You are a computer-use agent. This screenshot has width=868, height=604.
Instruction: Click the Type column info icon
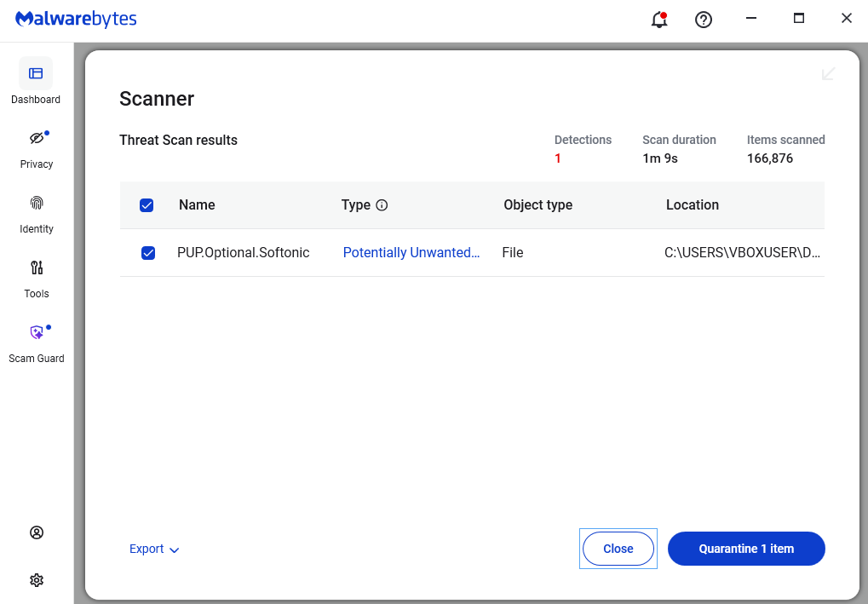(x=382, y=205)
